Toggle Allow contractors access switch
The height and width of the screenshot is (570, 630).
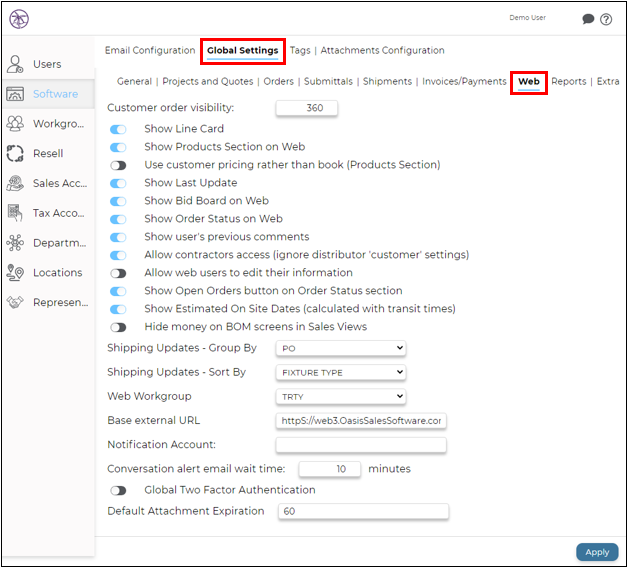click(118, 255)
